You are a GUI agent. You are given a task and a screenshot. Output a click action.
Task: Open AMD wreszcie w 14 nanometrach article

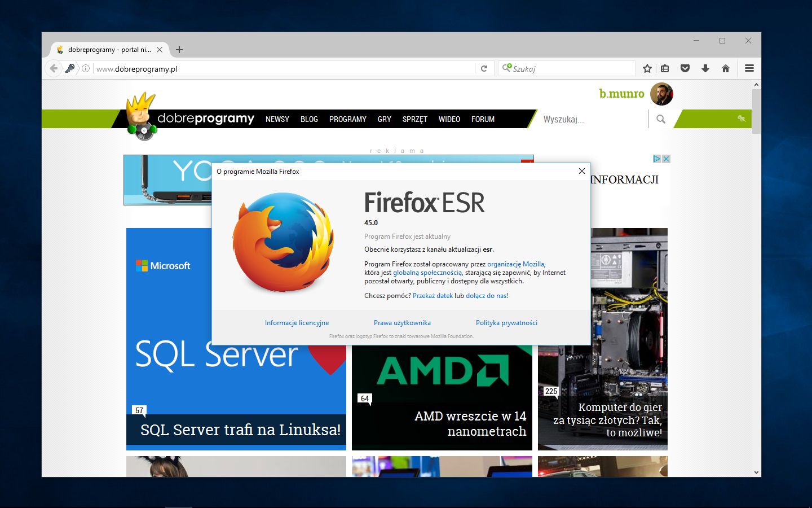[470, 423]
